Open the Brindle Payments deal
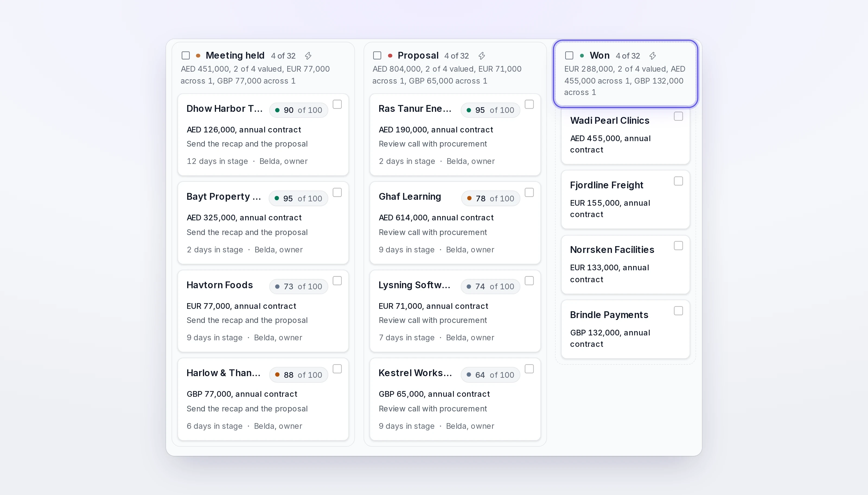This screenshot has width=868, height=495. click(x=609, y=315)
